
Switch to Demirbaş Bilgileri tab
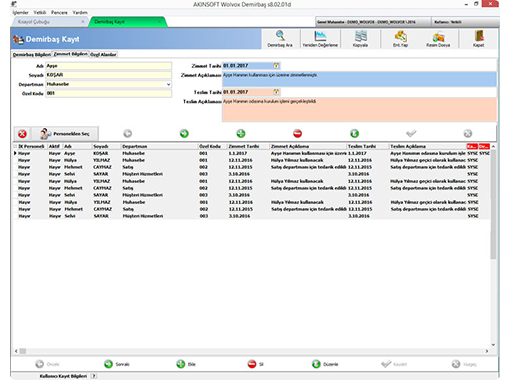pyautogui.click(x=32, y=54)
